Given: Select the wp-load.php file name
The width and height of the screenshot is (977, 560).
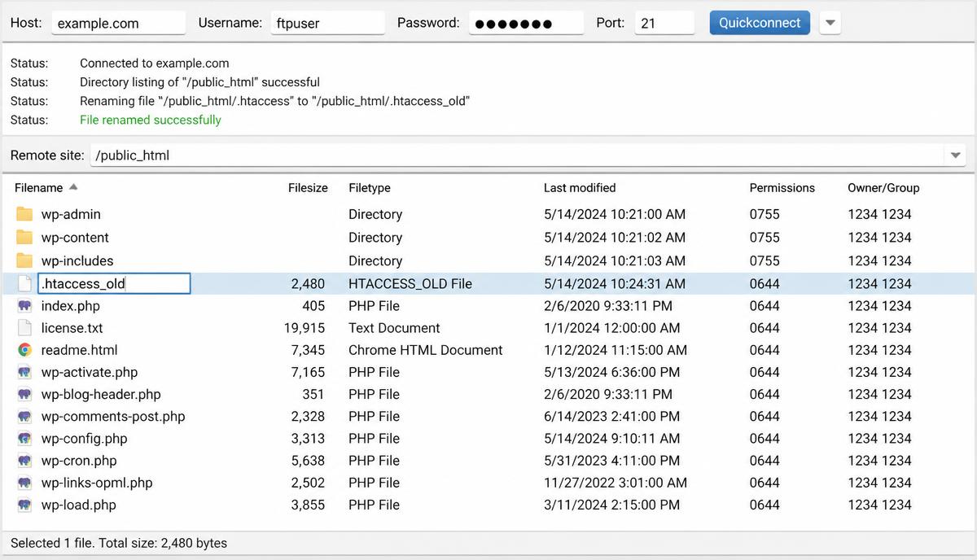Looking at the screenshot, I should coord(79,505).
